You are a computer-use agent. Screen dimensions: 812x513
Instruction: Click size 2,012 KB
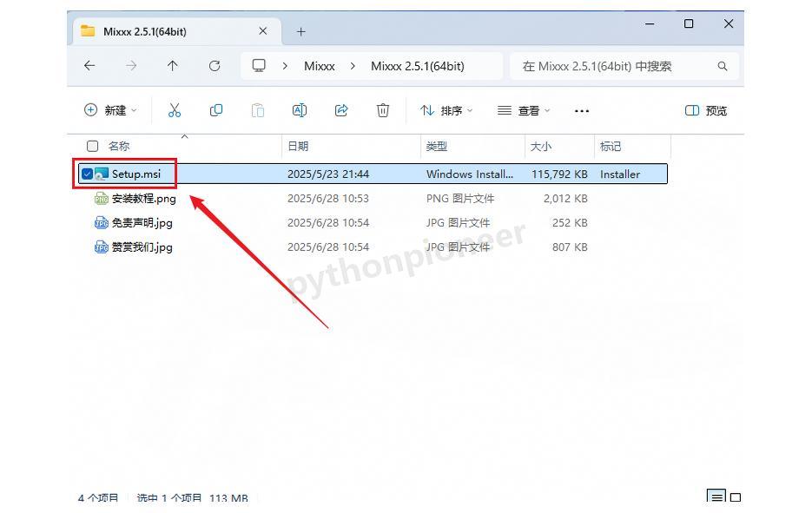(x=565, y=198)
